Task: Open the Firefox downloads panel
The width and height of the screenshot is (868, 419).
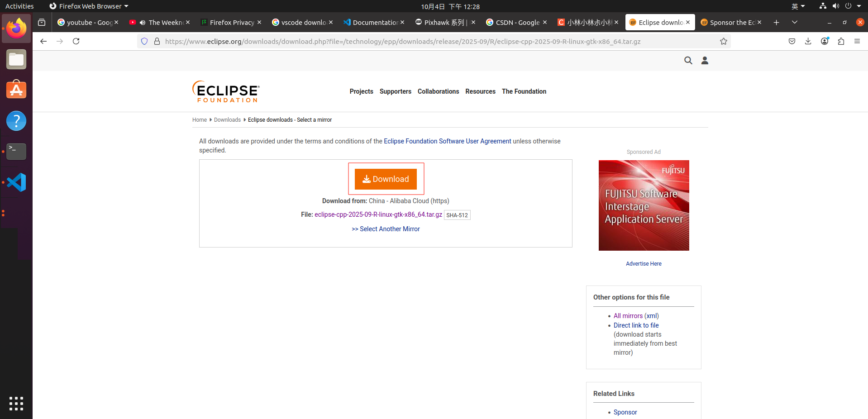Action: click(x=808, y=41)
